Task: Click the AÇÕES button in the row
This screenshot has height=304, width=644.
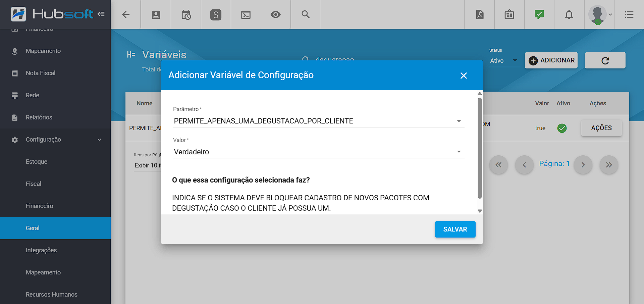Action: (x=601, y=128)
